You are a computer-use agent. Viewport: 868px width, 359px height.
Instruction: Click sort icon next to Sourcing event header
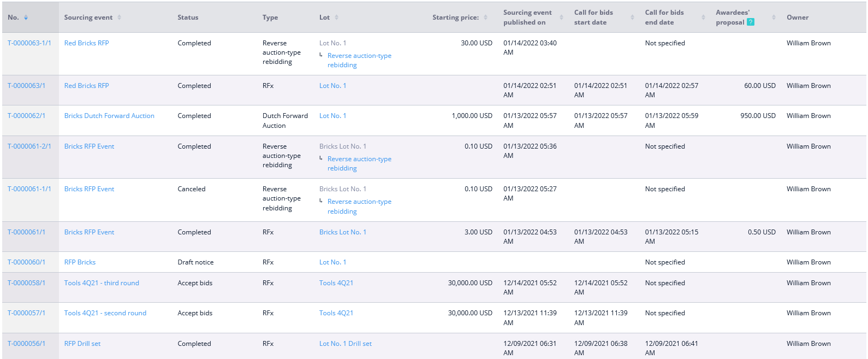[x=119, y=17]
